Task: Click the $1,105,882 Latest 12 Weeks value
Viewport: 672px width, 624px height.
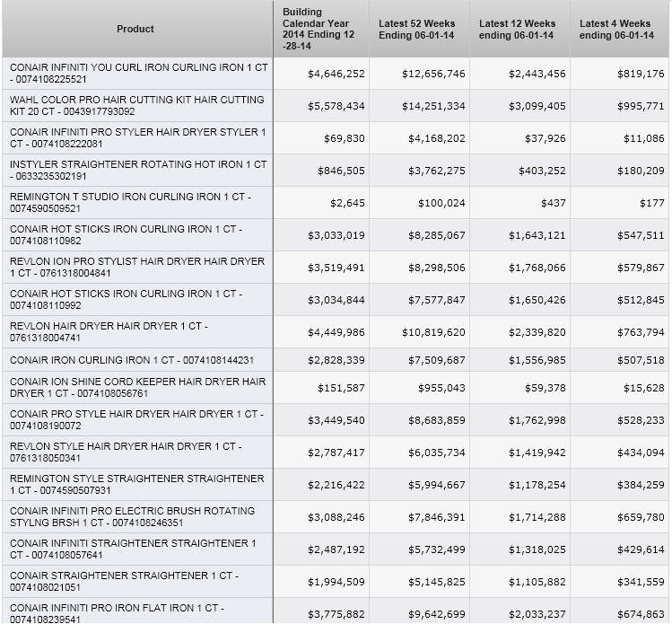Action: click(537, 582)
